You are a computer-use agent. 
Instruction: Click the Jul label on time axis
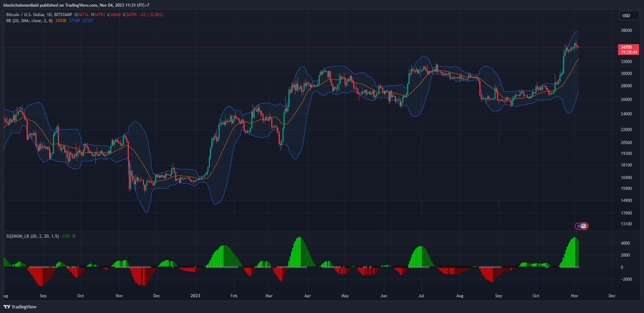[421, 296]
